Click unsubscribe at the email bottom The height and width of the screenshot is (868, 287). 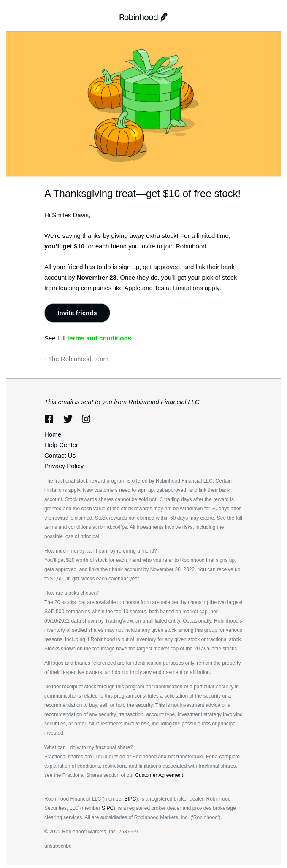(58, 846)
